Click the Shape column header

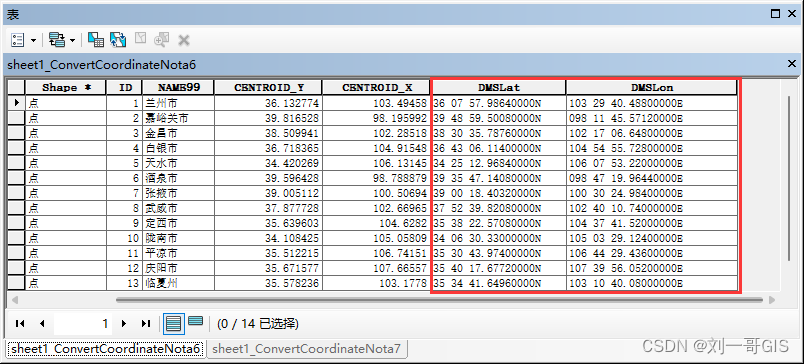pos(66,87)
